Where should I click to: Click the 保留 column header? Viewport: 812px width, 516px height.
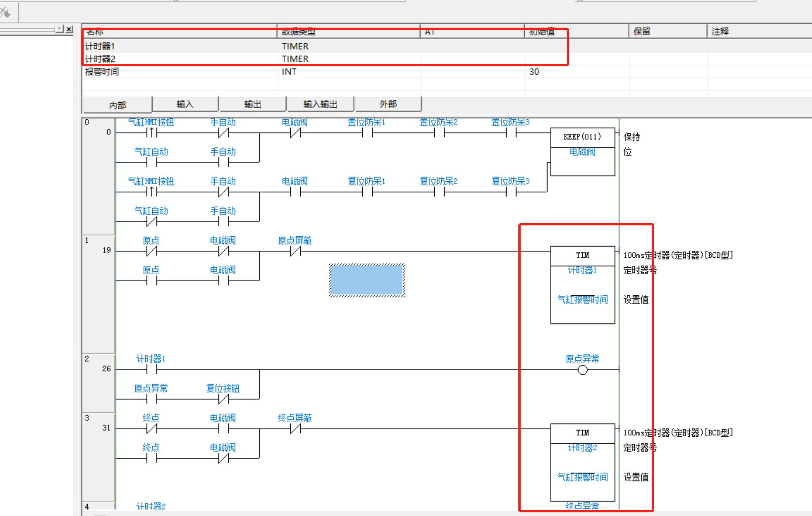[x=642, y=31]
